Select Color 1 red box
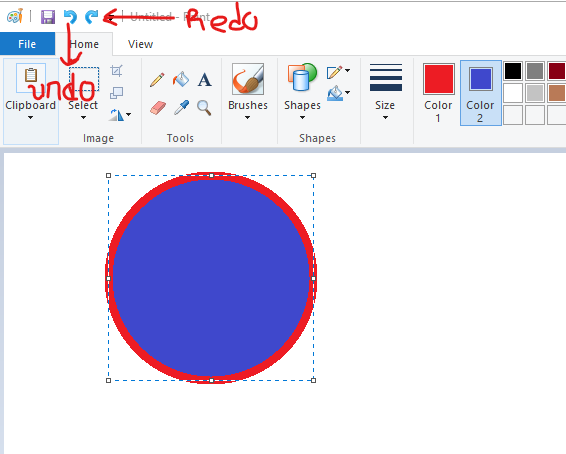 coord(439,79)
